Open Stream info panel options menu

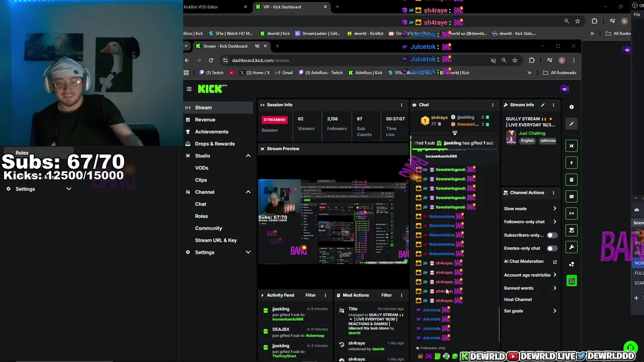click(553, 105)
